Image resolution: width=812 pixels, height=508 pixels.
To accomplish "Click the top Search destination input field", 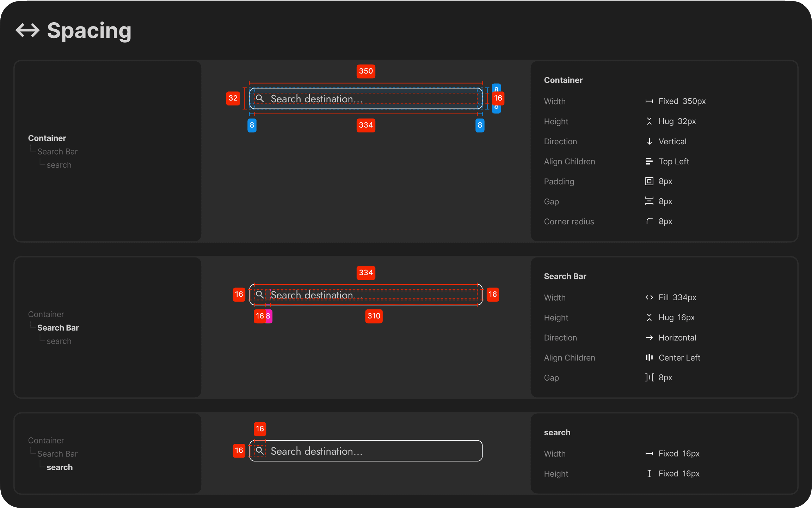I will tap(367, 99).
